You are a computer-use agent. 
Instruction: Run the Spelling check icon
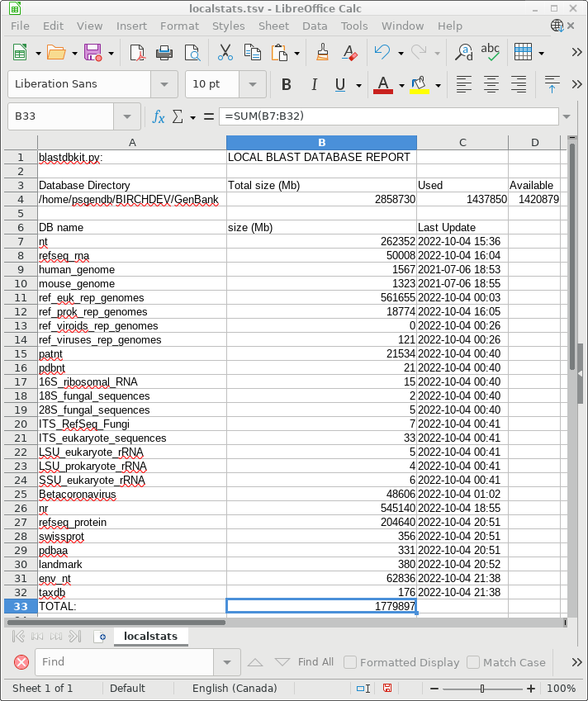491,53
